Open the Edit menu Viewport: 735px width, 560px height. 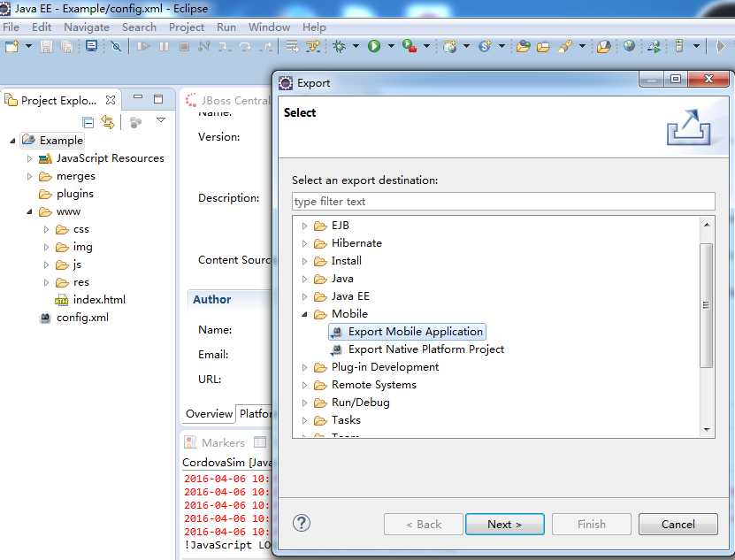tap(42, 27)
